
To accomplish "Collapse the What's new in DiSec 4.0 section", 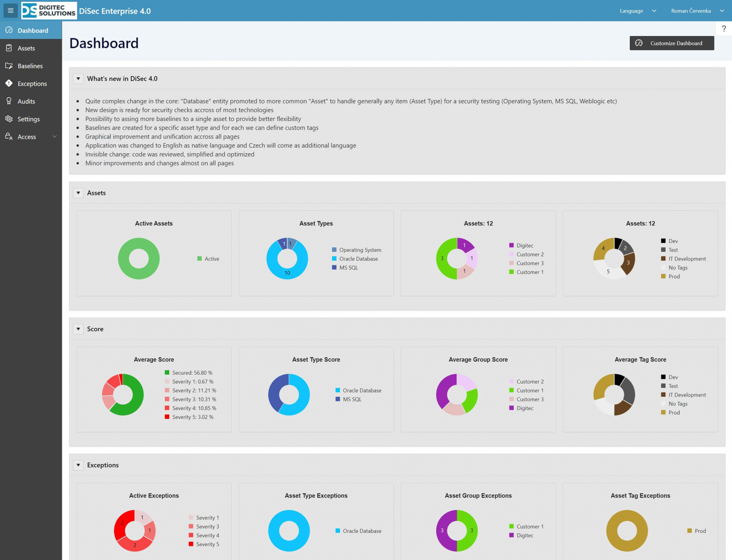I will [x=78, y=79].
